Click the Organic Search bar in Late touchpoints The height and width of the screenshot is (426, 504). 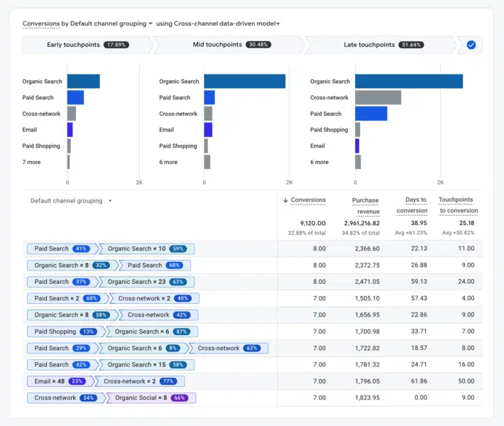[x=408, y=82]
